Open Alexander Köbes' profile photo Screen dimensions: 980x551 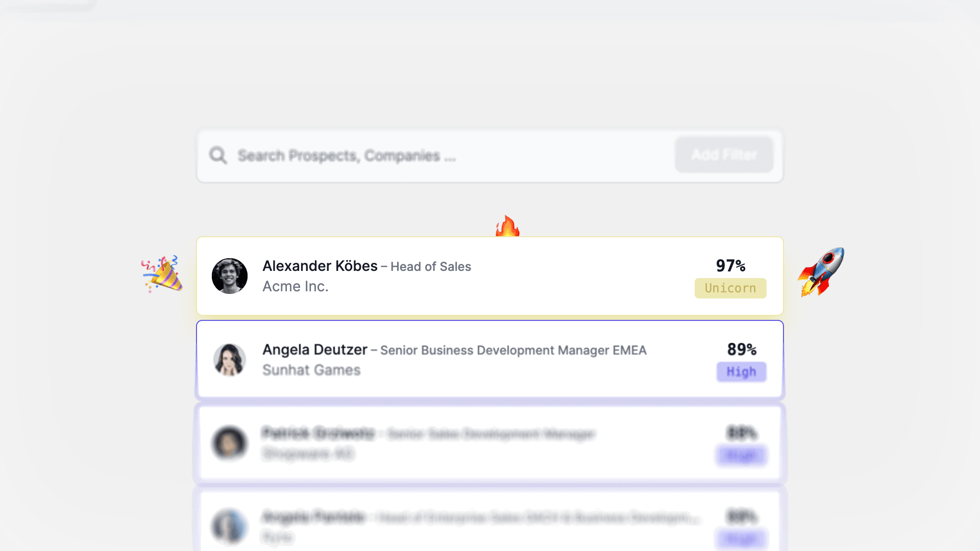(x=230, y=276)
